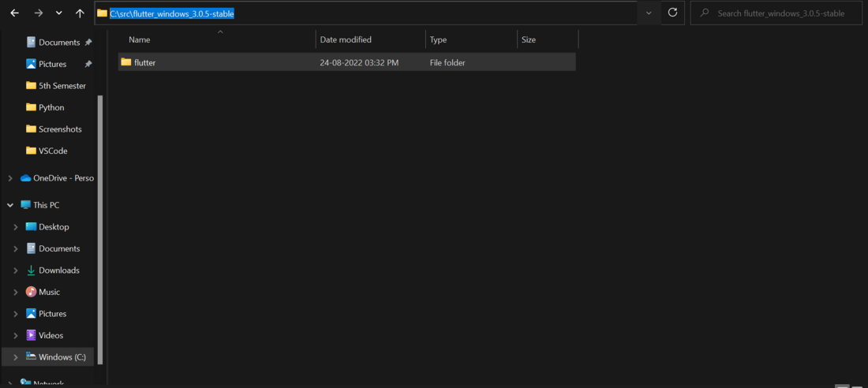Click pinned Documents icon in quick access
The width and height of the screenshot is (868, 388).
[x=31, y=43]
